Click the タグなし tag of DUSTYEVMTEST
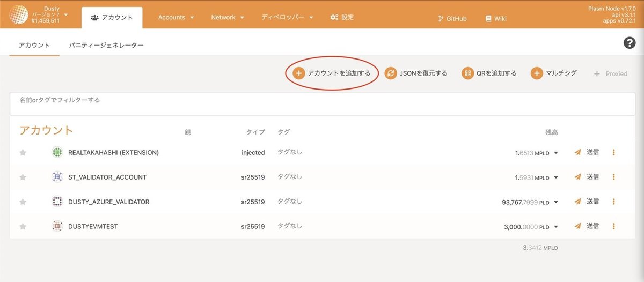Screen dimensions: 644x282 click(x=290, y=226)
